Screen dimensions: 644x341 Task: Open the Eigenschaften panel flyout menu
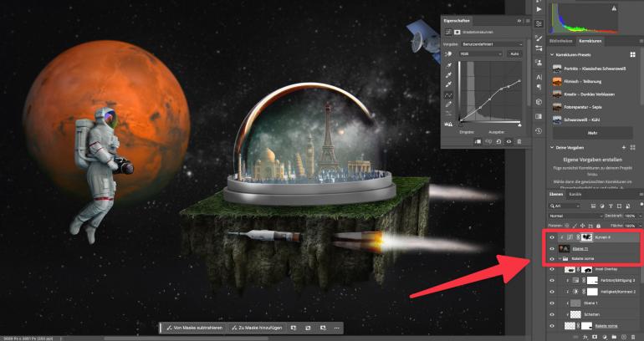point(528,21)
